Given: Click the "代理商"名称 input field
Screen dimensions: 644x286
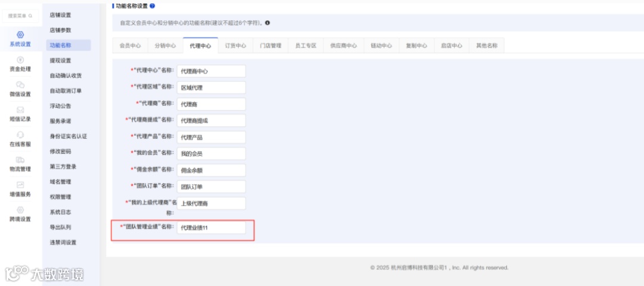Looking at the screenshot, I should point(211,104).
